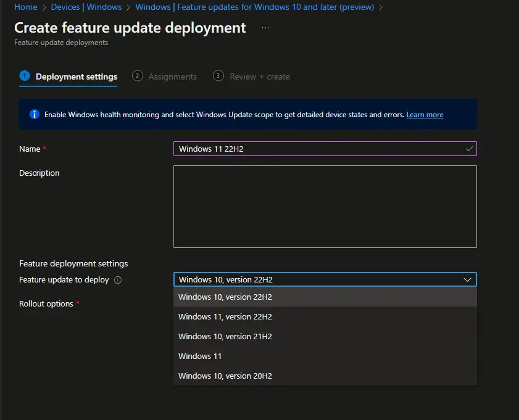Go to Devices | Windows breadcrumb
The image size is (519, 420).
(86, 7)
